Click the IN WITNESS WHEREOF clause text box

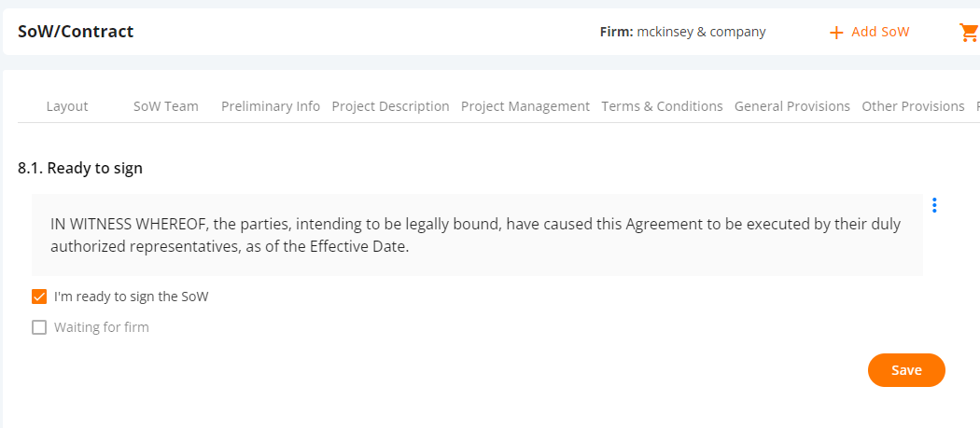[477, 235]
